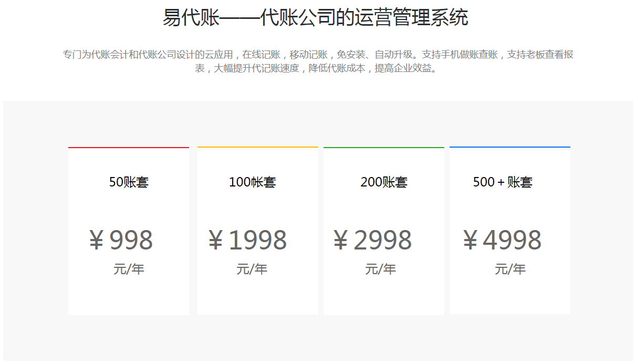The image size is (636, 364).
Task: Click the ¥4998 price
Action: click(502, 241)
